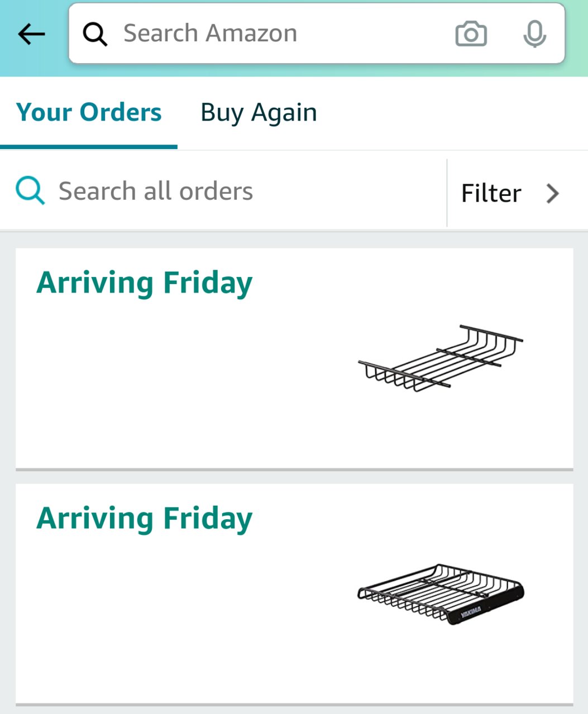The image size is (588, 714).
Task: Tap the Yakima logo on basket image
Action: 471,612
